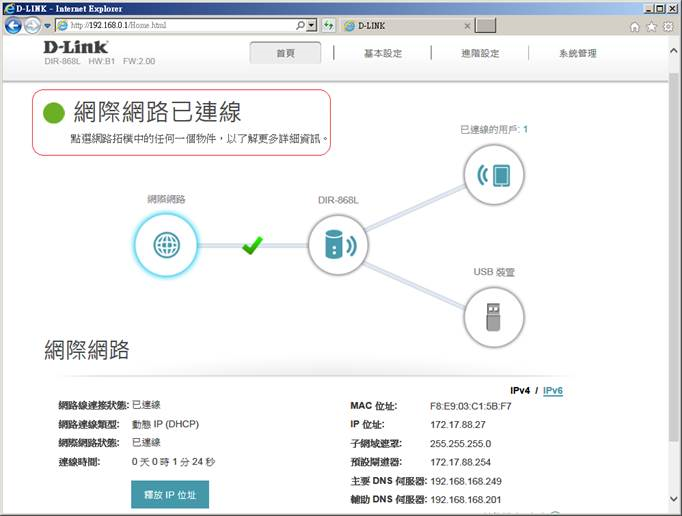682x516 pixels.
Task: Switch to the 首頁 tab
Action: 285,53
